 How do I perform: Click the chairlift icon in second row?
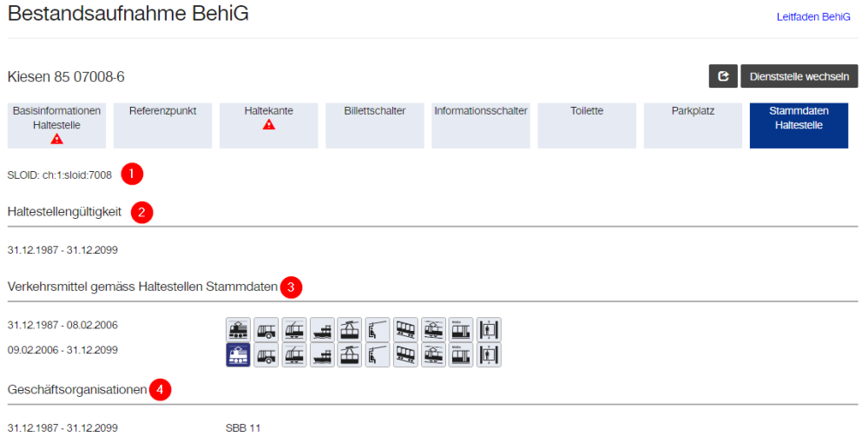(x=377, y=354)
